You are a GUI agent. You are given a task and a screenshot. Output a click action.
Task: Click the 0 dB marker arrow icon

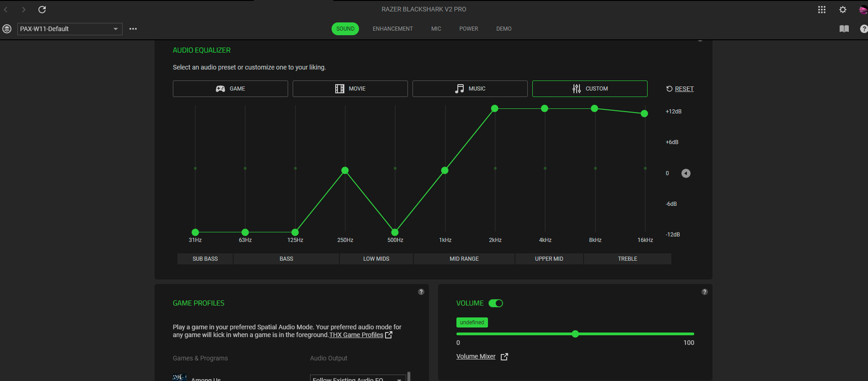pos(686,173)
